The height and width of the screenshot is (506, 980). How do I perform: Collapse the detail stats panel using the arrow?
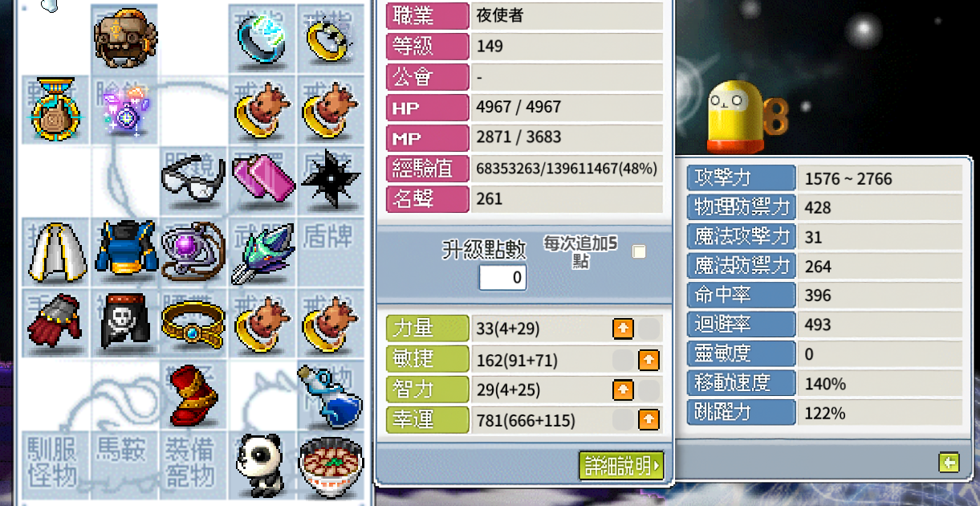[950, 462]
